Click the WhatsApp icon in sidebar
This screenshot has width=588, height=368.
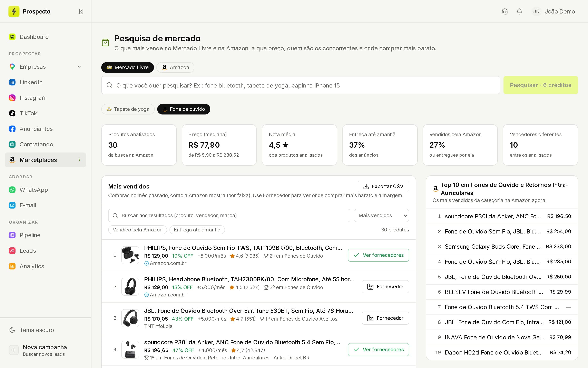coord(12,190)
